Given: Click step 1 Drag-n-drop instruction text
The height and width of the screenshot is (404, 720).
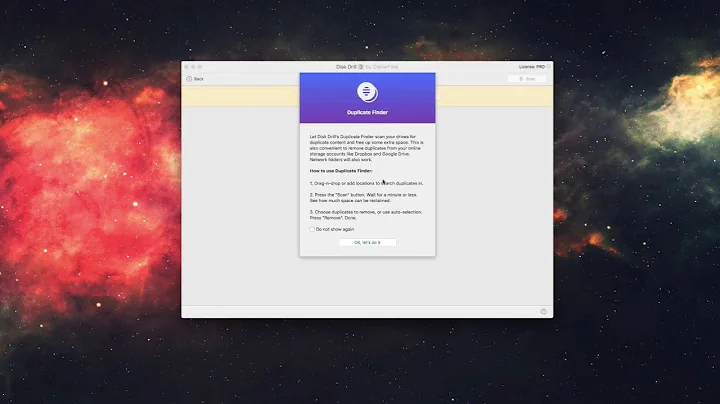Looking at the screenshot, I should click(366, 183).
